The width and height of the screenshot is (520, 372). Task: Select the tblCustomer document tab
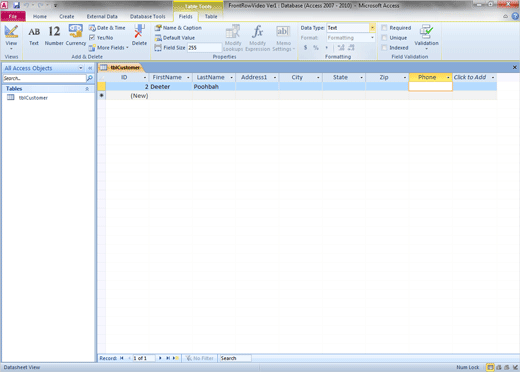pos(121,68)
